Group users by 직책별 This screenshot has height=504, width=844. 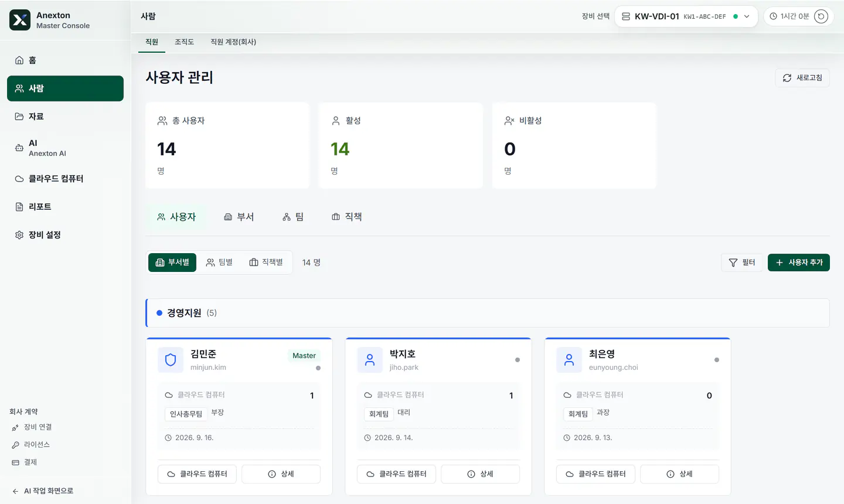tap(266, 263)
